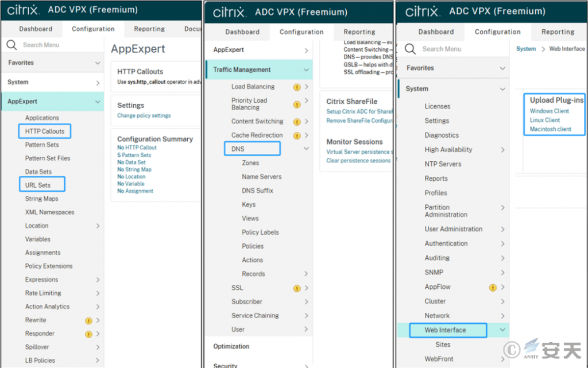
Task: Collapse the Traffic Management section
Action: tap(307, 69)
